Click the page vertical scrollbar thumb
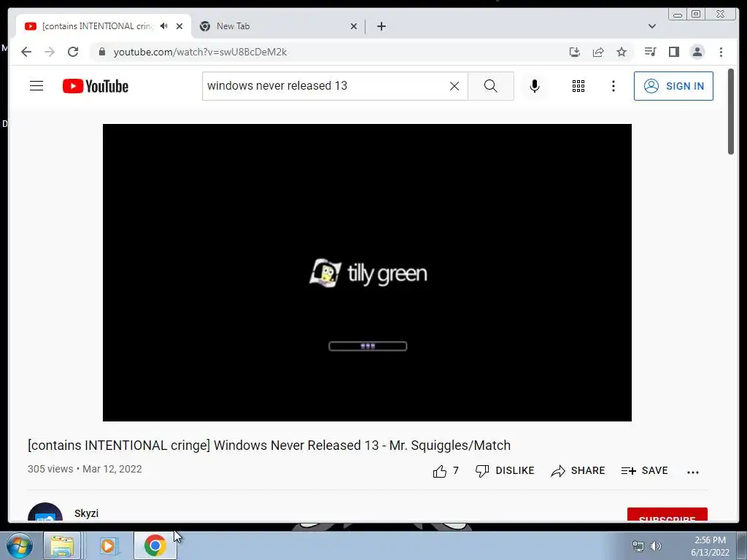Screen dimensions: 747x560 tap(730, 112)
